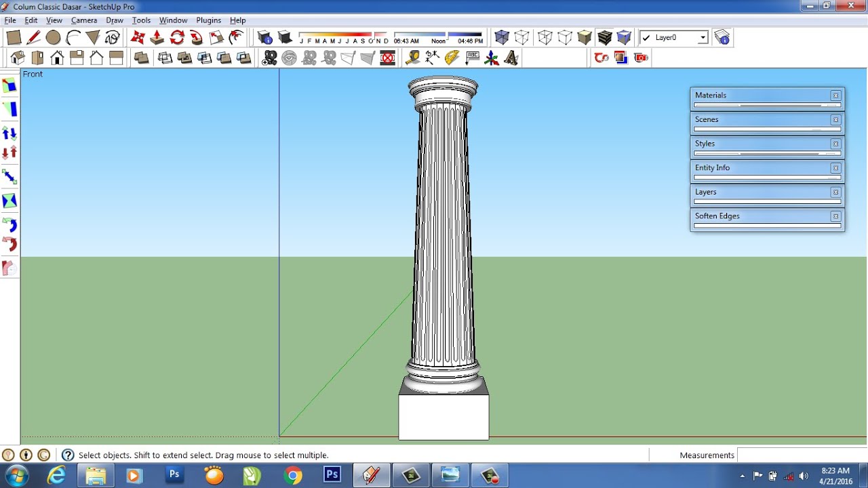Click the Windows Start button

(x=16, y=476)
